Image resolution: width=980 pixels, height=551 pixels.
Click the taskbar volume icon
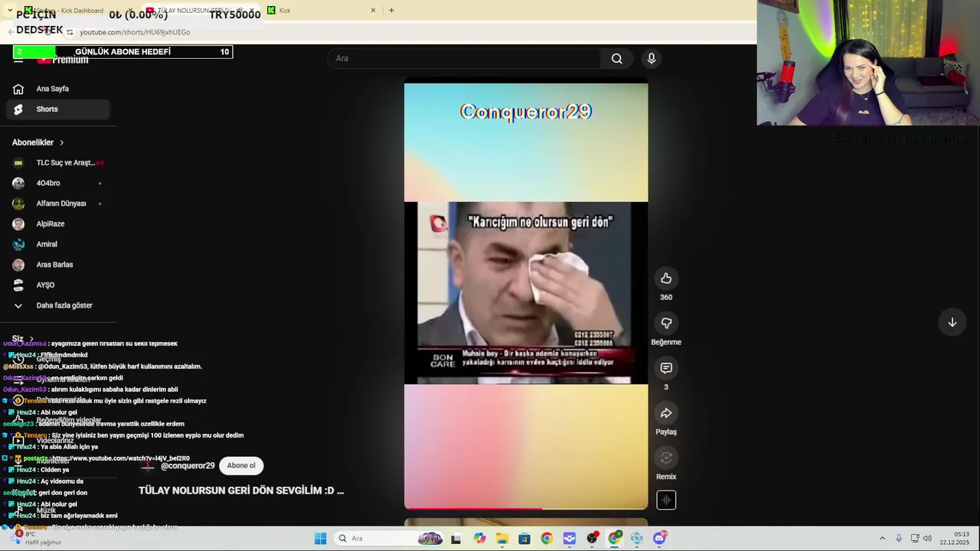click(927, 539)
